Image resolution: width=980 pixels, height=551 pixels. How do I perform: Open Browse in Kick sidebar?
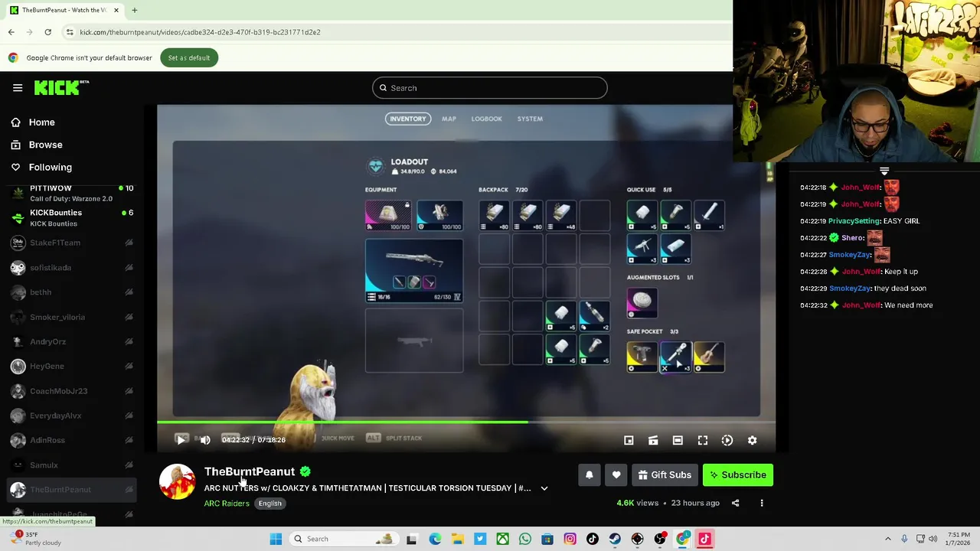tap(45, 145)
